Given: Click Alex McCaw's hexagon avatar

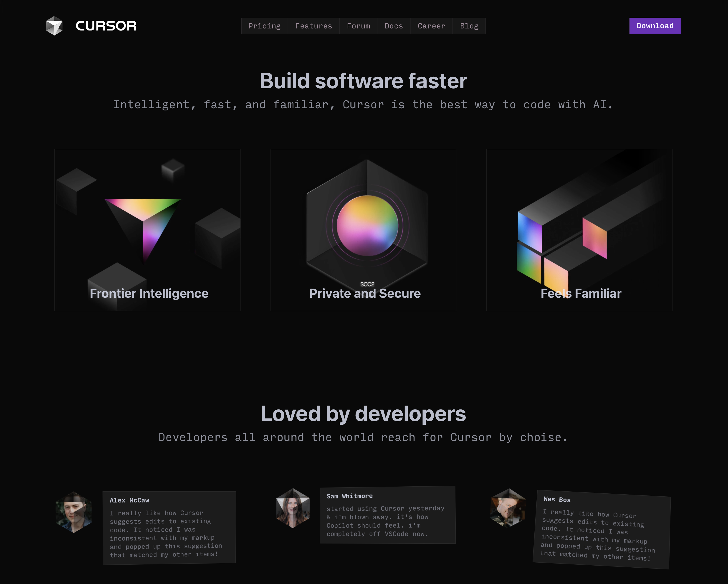Looking at the screenshot, I should coord(74,512).
